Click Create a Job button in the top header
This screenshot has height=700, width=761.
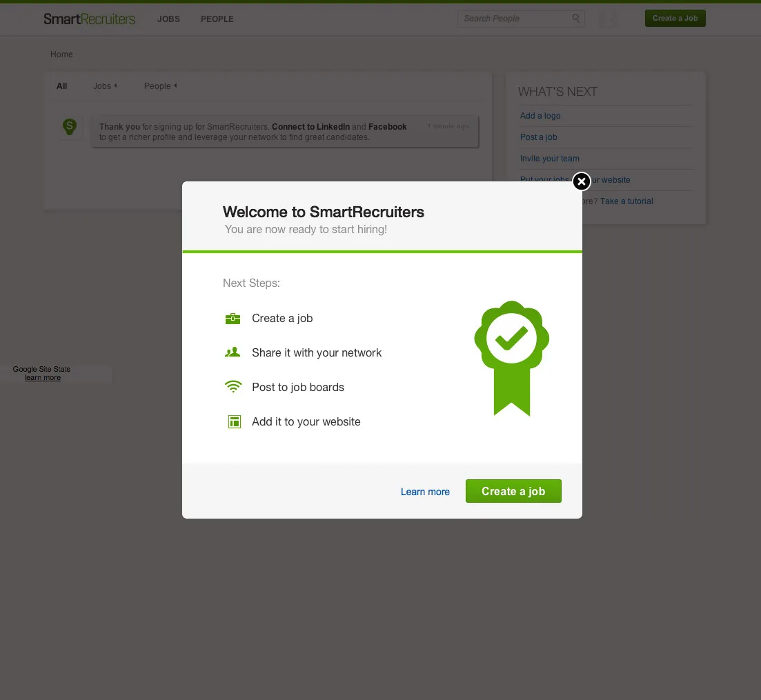pos(675,19)
